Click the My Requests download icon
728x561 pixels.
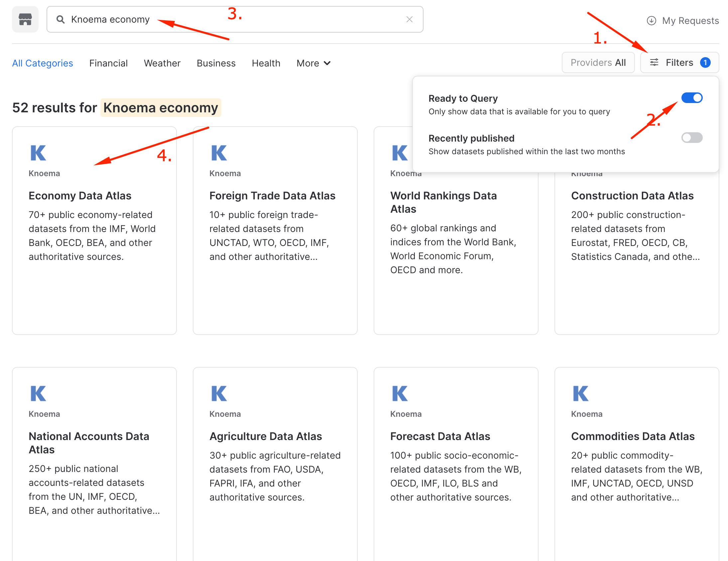pos(651,21)
